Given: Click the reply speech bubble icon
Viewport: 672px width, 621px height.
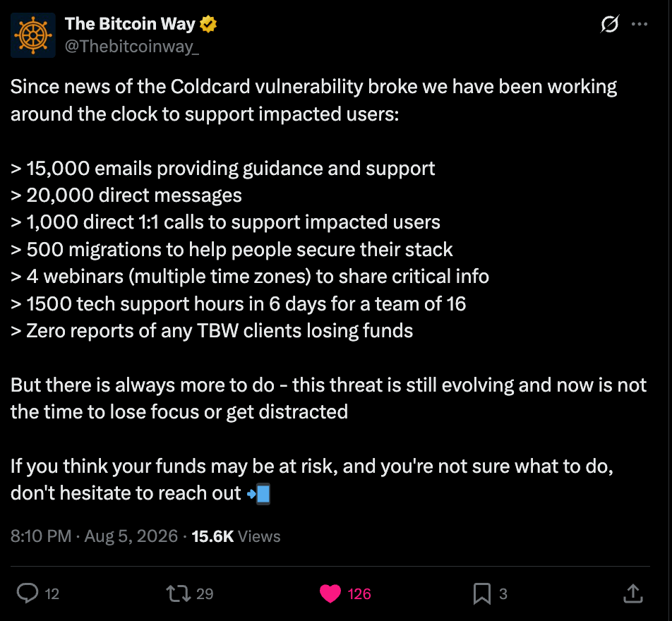Looking at the screenshot, I should point(28,593).
